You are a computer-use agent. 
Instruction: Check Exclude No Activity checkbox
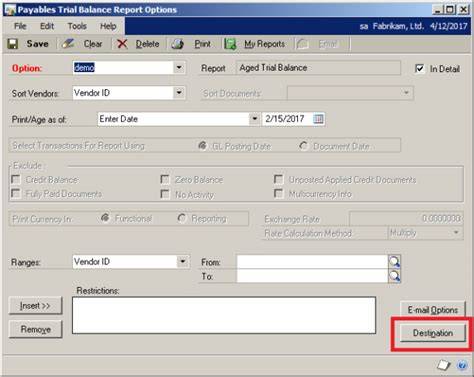click(165, 194)
